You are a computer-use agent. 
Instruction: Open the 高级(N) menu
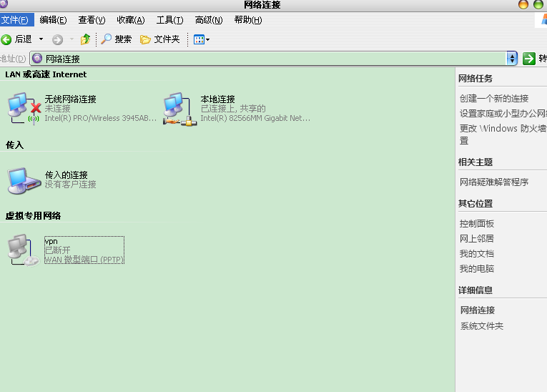pyautogui.click(x=208, y=20)
